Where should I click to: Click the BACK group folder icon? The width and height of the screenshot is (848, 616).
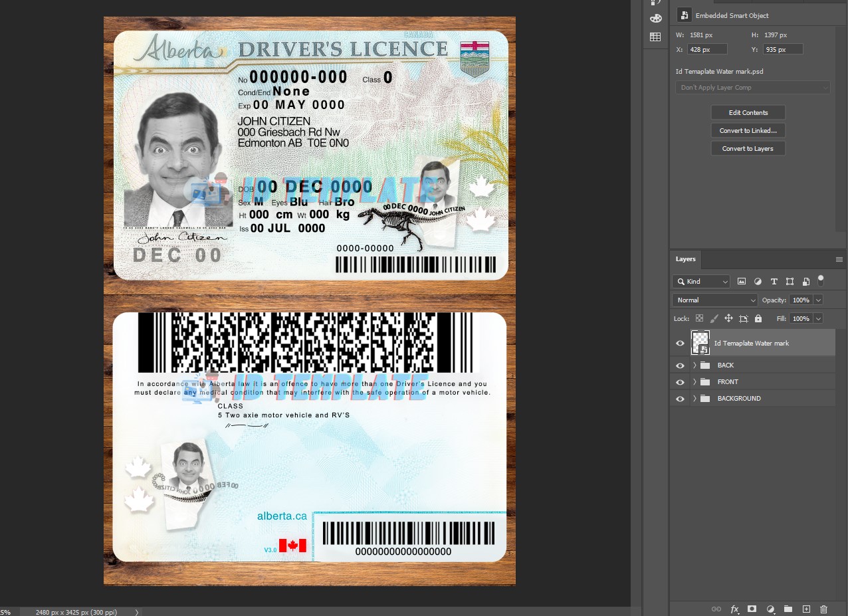coord(705,365)
